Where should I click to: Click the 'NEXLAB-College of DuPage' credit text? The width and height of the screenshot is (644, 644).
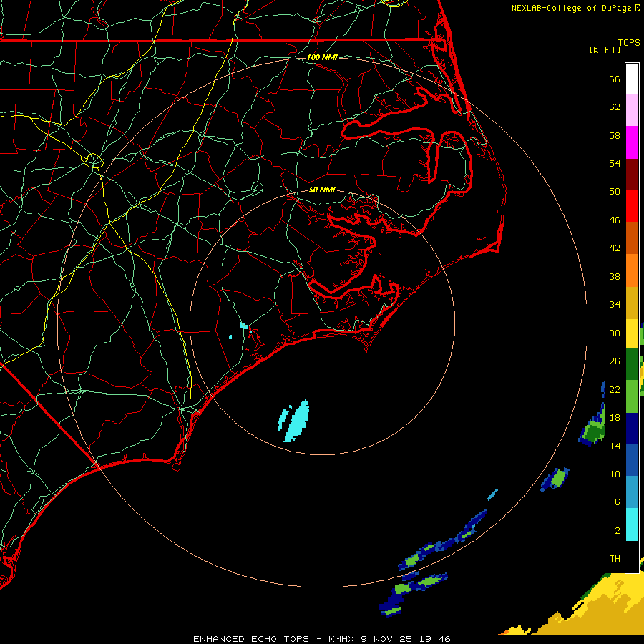click(572, 8)
